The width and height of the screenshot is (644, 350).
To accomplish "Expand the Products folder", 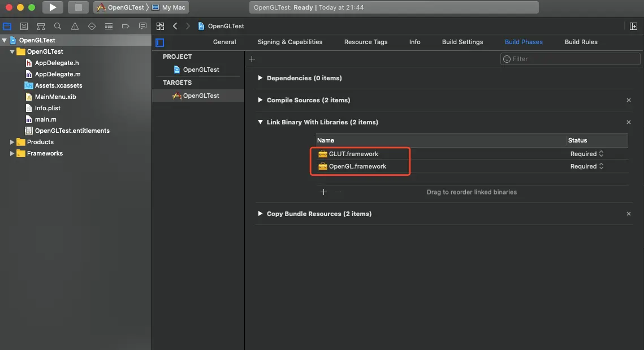I will coord(12,142).
